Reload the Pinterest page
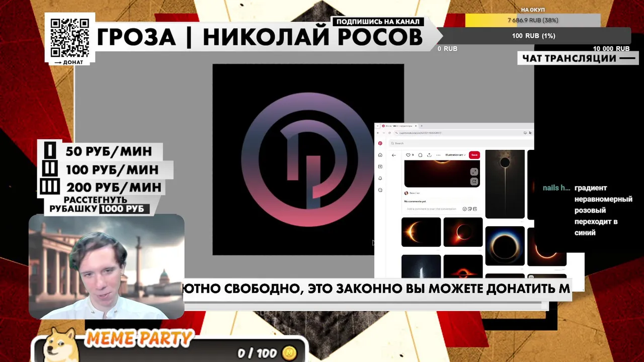The width and height of the screenshot is (644, 362). pyautogui.click(x=389, y=133)
